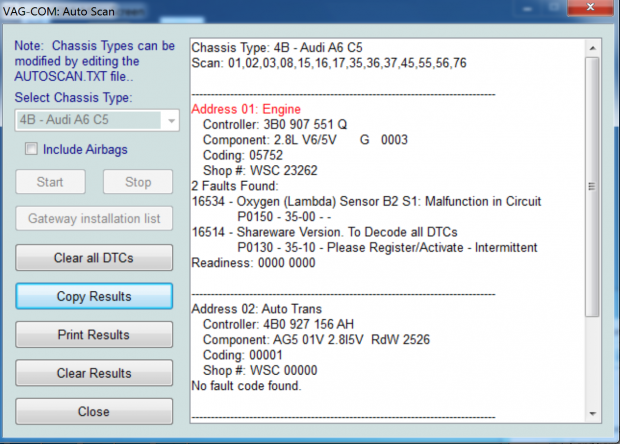This screenshot has height=444, width=620.
Task: Click Clear all DTCs
Action: [x=94, y=258]
